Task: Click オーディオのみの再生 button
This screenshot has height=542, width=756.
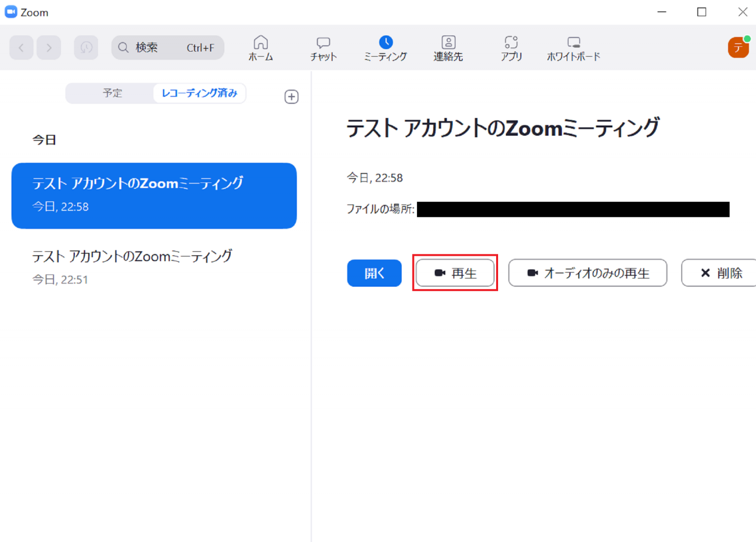Action: (587, 273)
